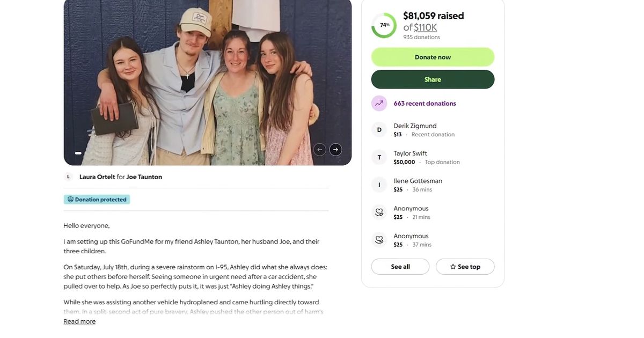The height and width of the screenshot is (338, 644).
Task: Open the 663 recent donations link
Action: click(x=425, y=104)
